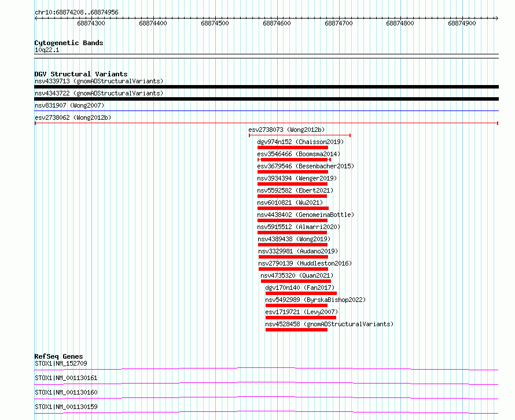Select the nsv2790139 (Huddleston2016) label

pyautogui.click(x=305, y=263)
